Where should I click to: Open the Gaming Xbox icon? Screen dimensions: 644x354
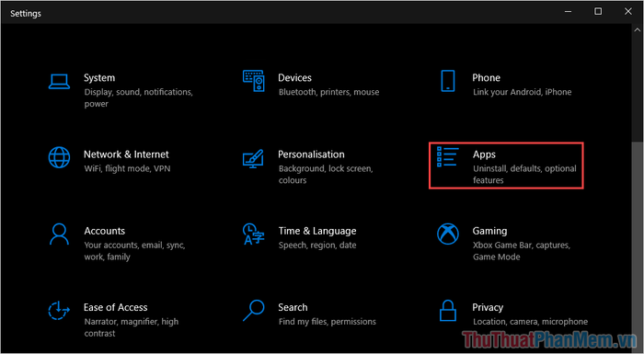click(x=448, y=234)
